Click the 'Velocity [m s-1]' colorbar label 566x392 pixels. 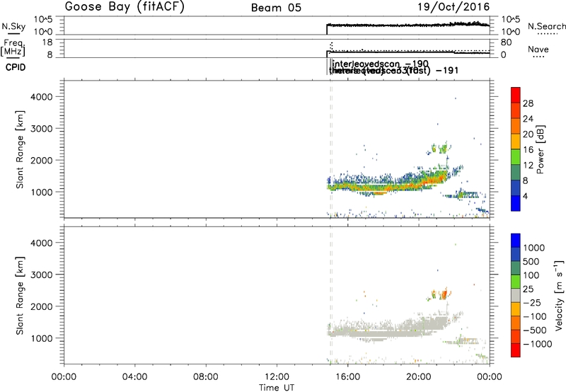click(x=559, y=295)
